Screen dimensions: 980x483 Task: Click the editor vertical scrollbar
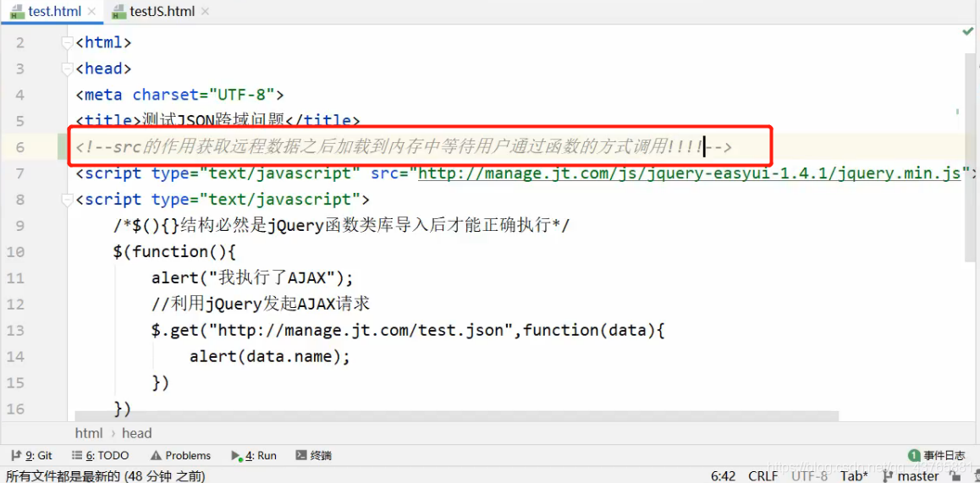click(x=970, y=156)
